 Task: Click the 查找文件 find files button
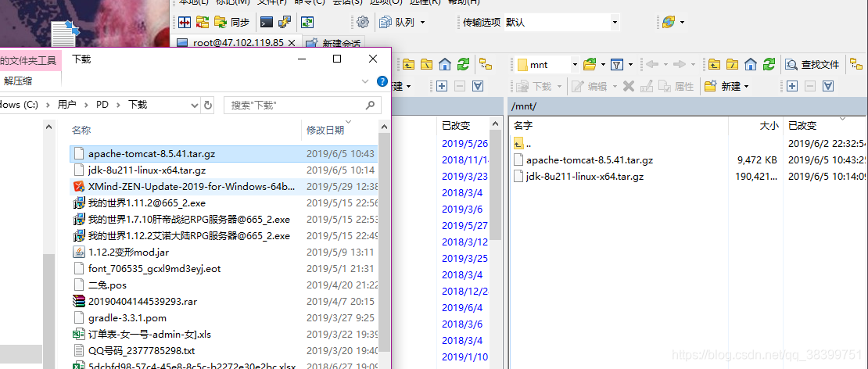point(812,65)
